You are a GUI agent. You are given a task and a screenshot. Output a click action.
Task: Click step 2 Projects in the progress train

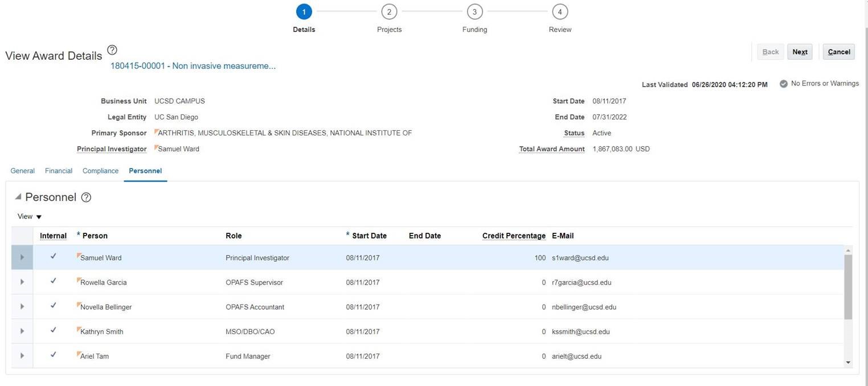[x=389, y=11]
